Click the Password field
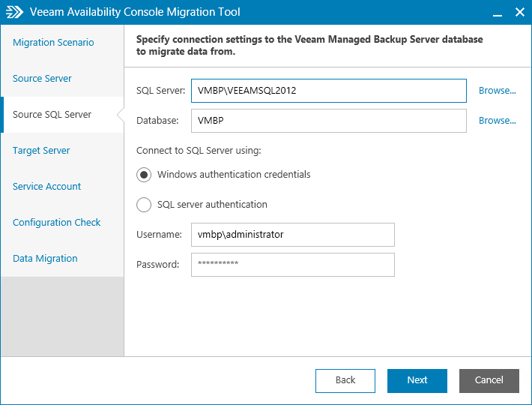This screenshot has height=405, width=532. click(292, 265)
